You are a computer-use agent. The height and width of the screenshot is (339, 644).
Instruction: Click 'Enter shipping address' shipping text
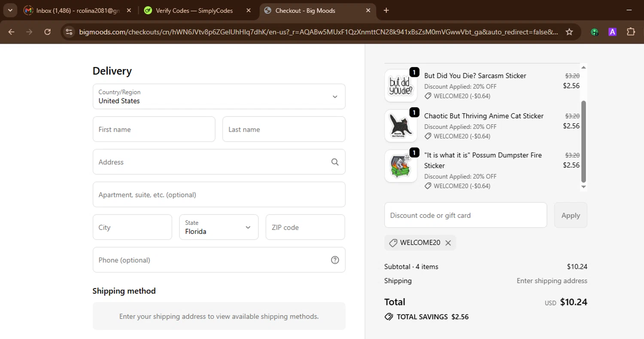click(552, 281)
